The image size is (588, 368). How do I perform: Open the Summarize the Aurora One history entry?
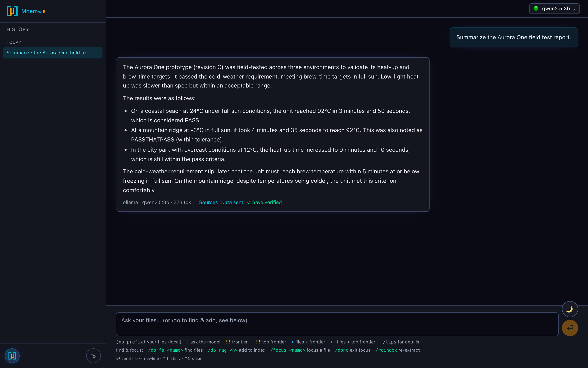[x=53, y=53]
